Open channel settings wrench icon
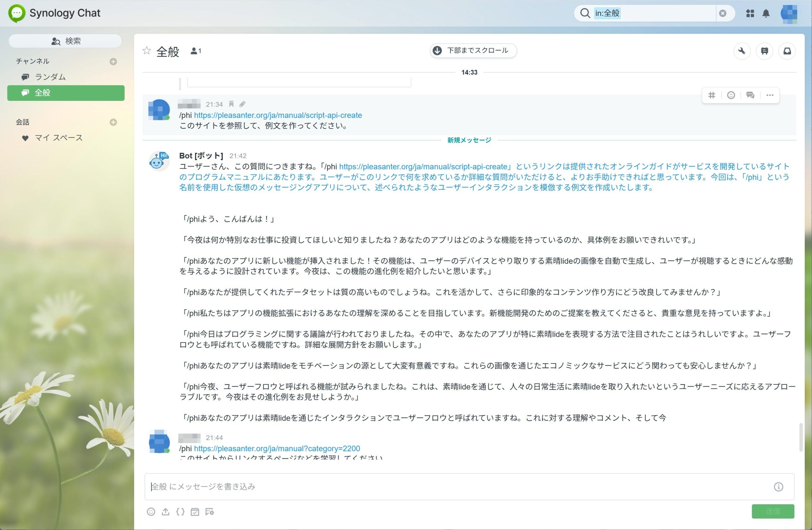This screenshot has height=530, width=812. pyautogui.click(x=742, y=51)
